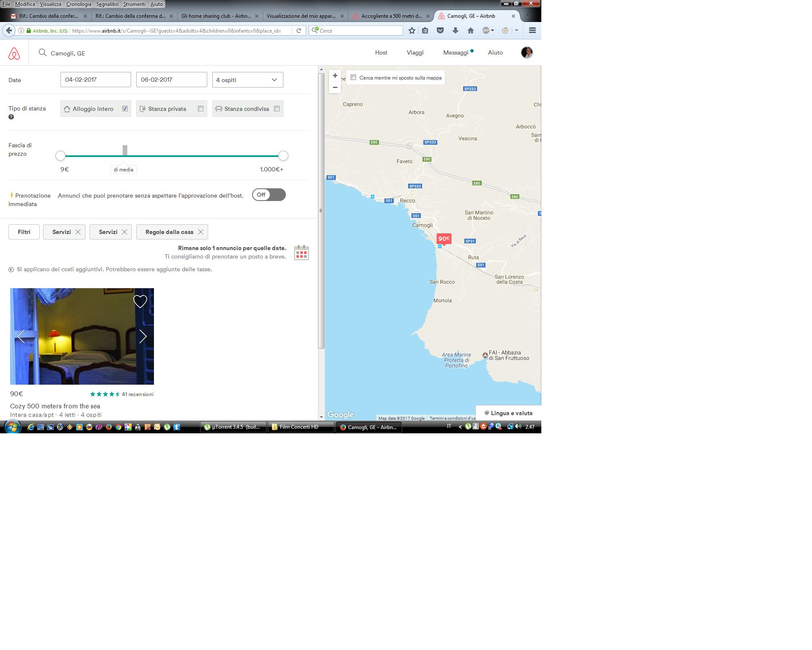Enable search while moving the map
The height and width of the screenshot is (650, 812).
354,77
